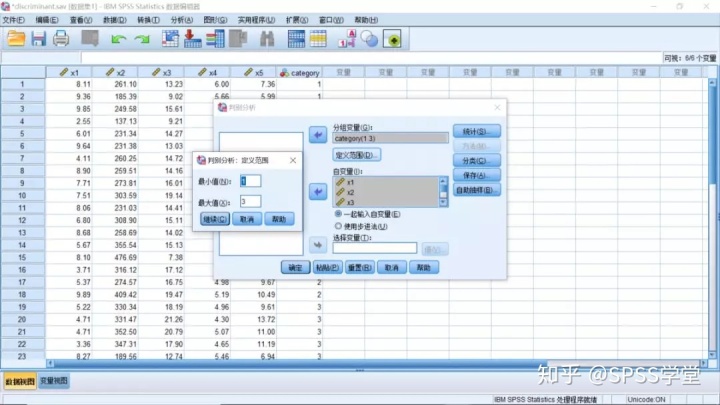This screenshot has height=405, width=720.
Task: Click the Use variable sets circles icon
Action: tap(369, 39)
